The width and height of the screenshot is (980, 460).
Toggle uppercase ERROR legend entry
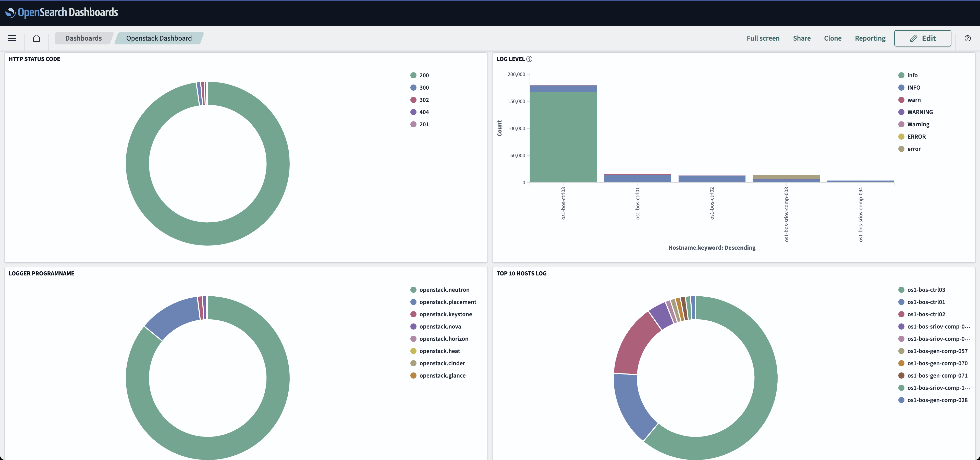(x=912, y=137)
